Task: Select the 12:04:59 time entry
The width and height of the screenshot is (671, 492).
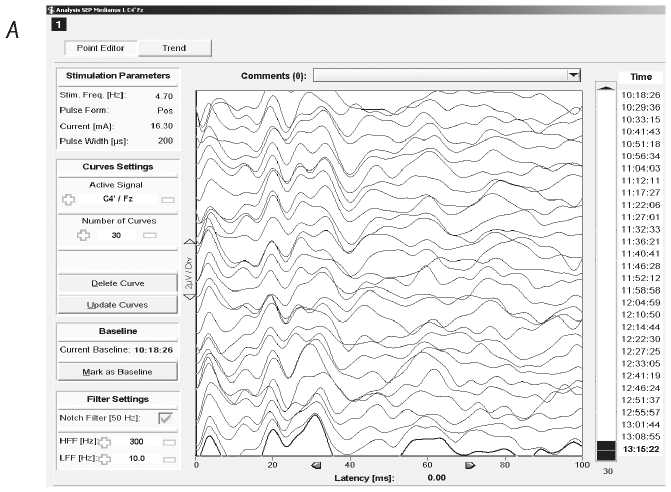Action: 641,303
